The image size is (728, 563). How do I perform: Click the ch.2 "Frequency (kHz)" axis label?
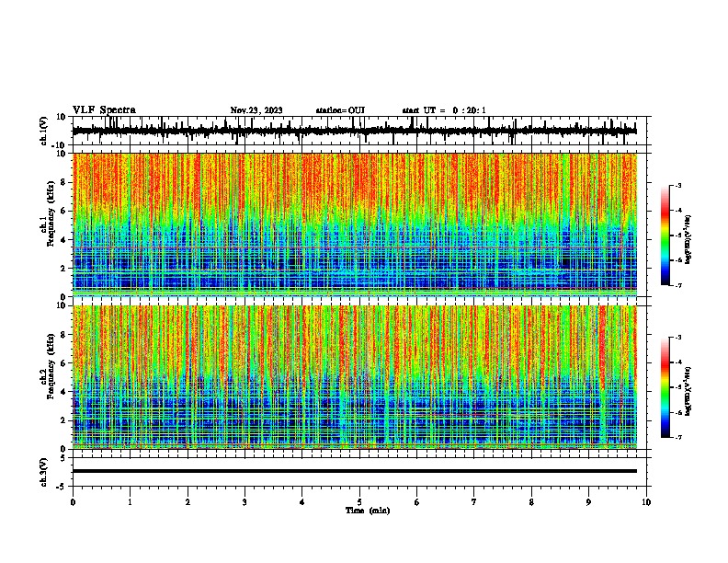click(51, 366)
